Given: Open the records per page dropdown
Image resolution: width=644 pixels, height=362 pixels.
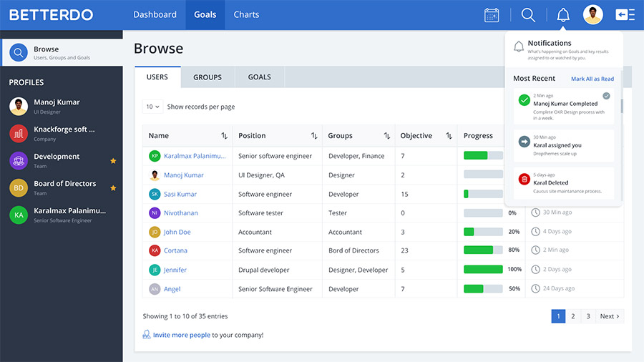Looking at the screenshot, I should [152, 107].
